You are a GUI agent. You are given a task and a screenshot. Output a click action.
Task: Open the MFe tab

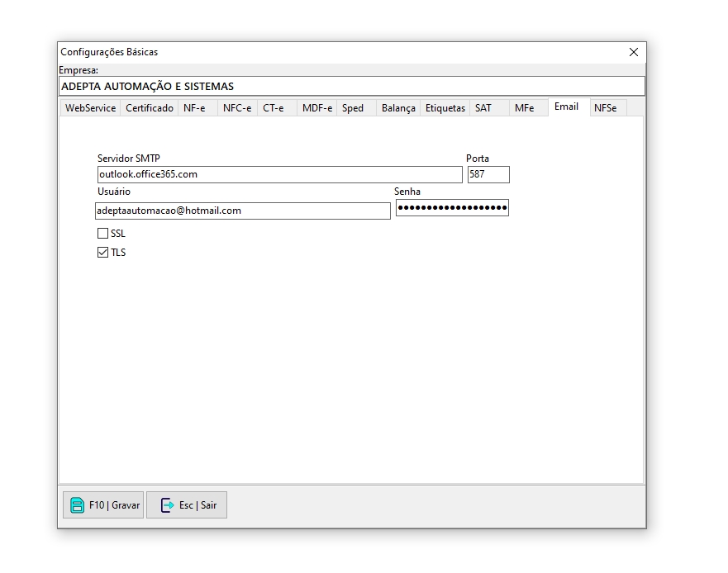525,108
